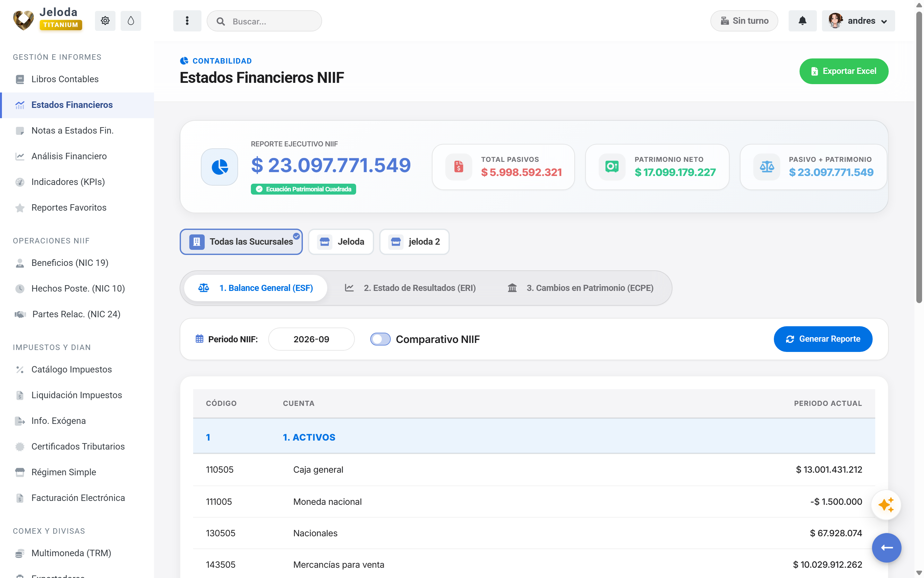Click the Análisis Financiero chart icon
This screenshot has width=924, height=578.
(20, 156)
